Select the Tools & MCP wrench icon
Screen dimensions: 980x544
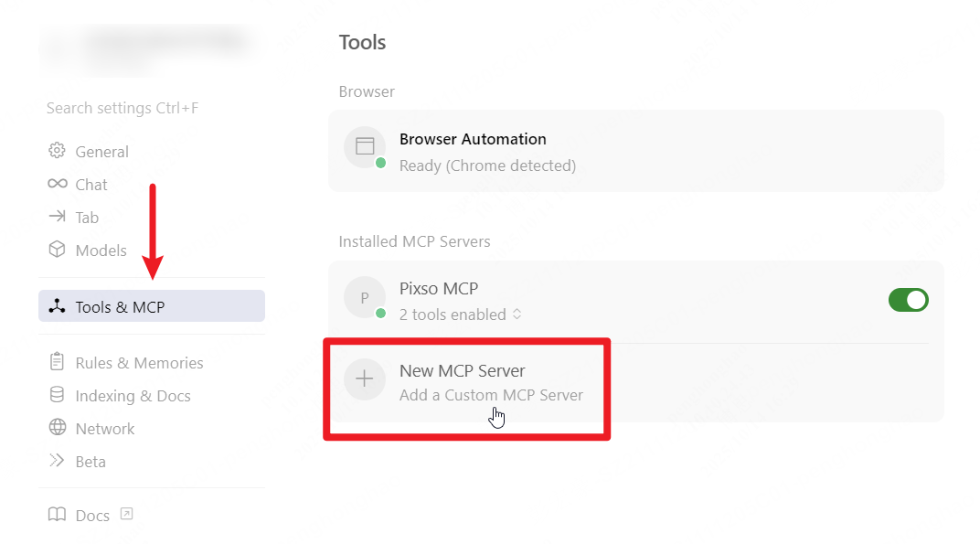pos(56,305)
